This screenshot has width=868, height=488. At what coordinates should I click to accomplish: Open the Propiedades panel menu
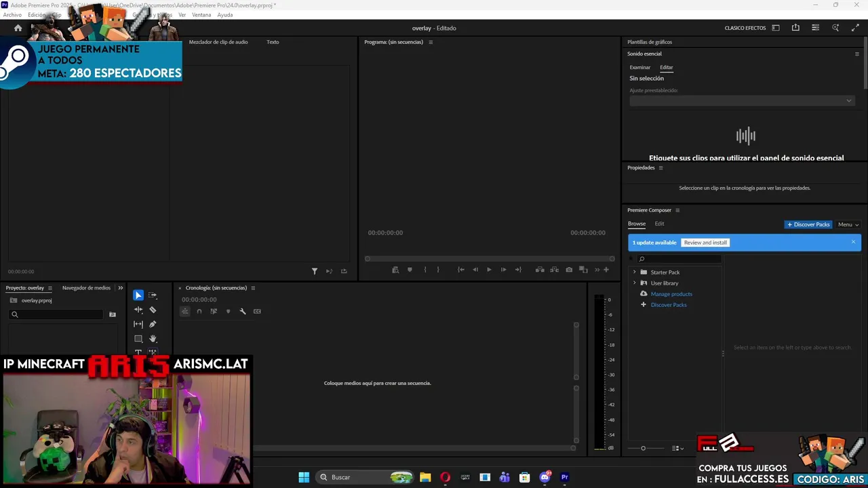[x=660, y=167]
